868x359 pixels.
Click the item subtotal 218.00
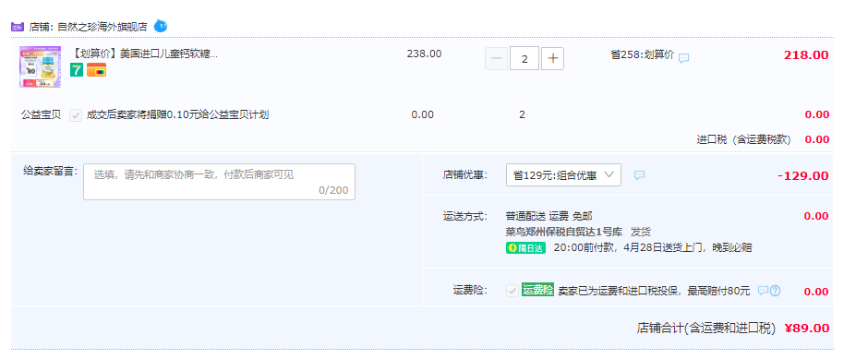(806, 54)
